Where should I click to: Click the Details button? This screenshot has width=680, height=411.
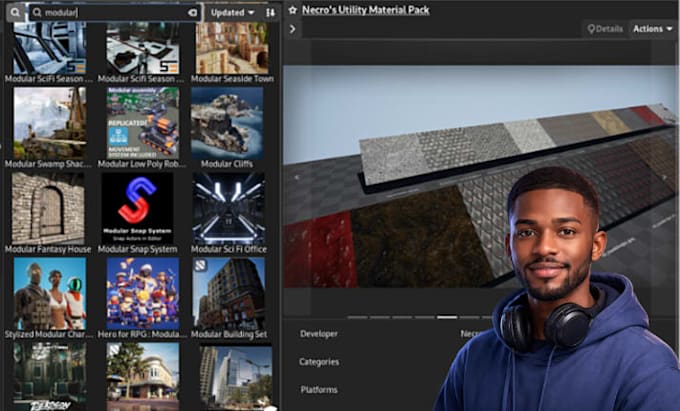(x=605, y=29)
